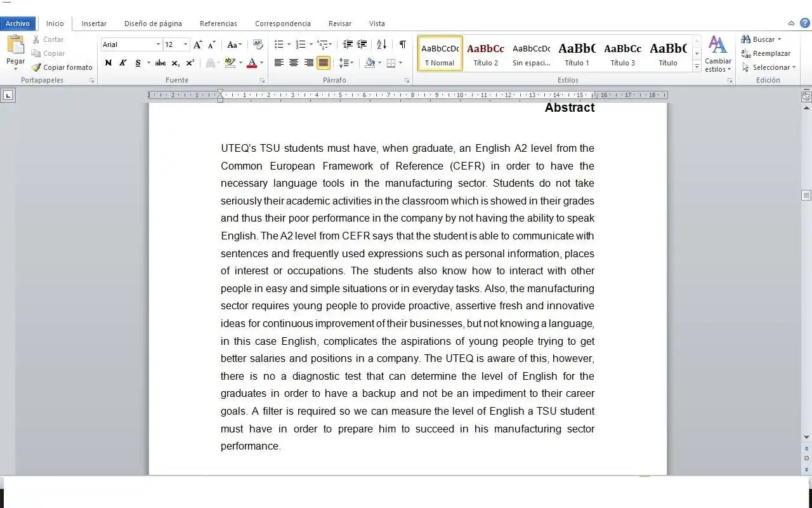Decrease paragraph indent
This screenshot has width=812, height=508.
348,44
